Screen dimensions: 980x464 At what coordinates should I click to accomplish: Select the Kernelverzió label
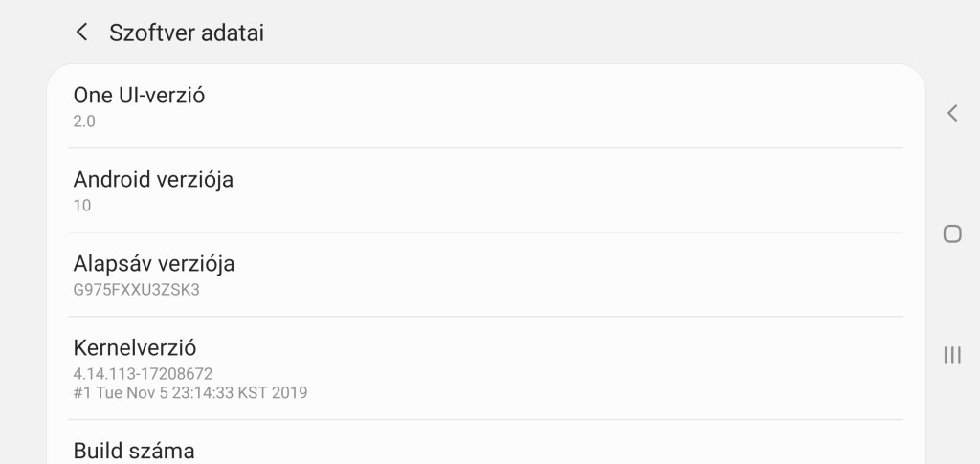(135, 347)
